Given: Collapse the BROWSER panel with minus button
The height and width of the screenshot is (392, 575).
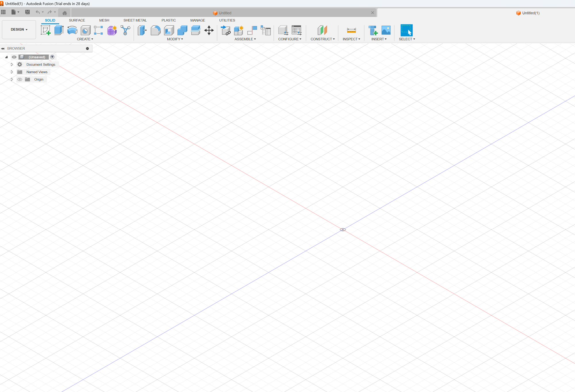Looking at the screenshot, I should (x=87, y=48).
